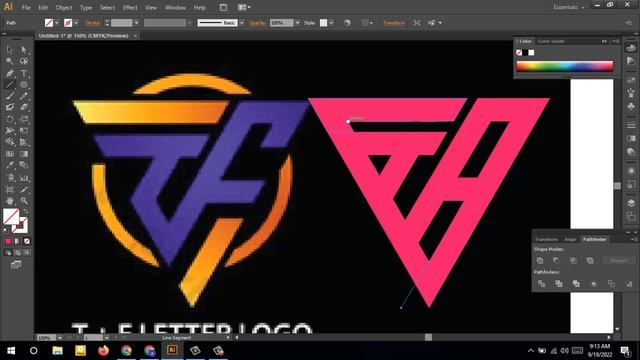Swap fill and stroke colors
The image size is (640, 360).
point(26,211)
